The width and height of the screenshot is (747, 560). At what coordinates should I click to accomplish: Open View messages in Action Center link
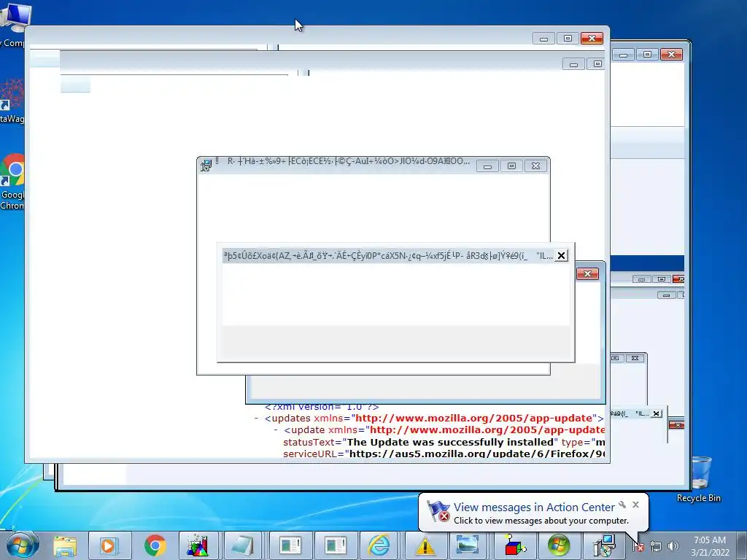[534, 507]
